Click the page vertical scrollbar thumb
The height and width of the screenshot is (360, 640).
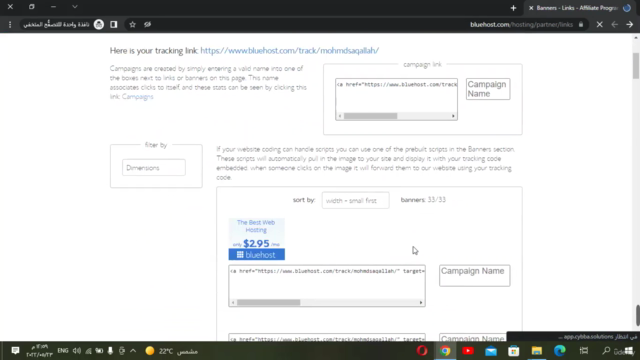(636, 66)
